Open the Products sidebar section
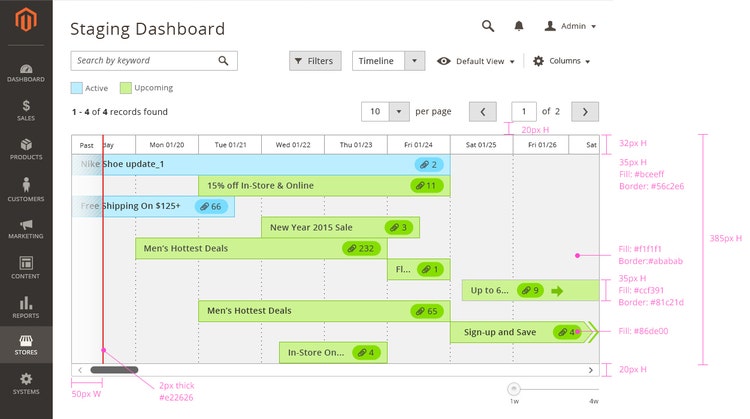 click(x=26, y=150)
